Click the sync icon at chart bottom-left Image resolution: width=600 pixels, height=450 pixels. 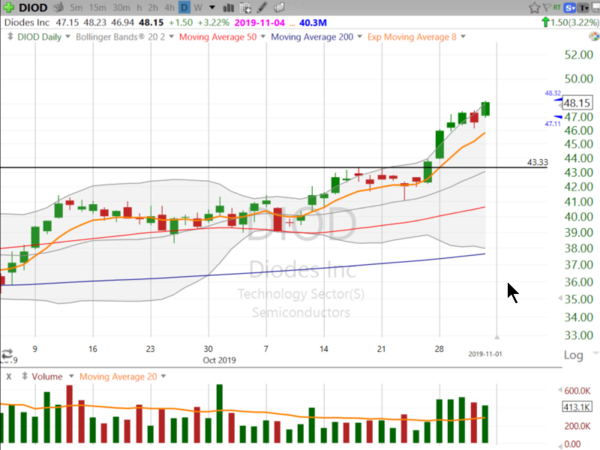tap(7, 353)
